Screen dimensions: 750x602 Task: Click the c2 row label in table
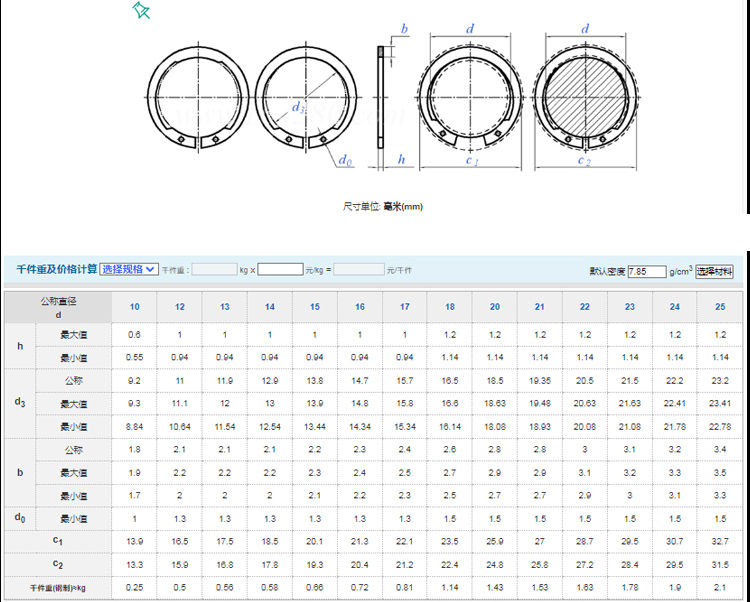[x=58, y=564]
